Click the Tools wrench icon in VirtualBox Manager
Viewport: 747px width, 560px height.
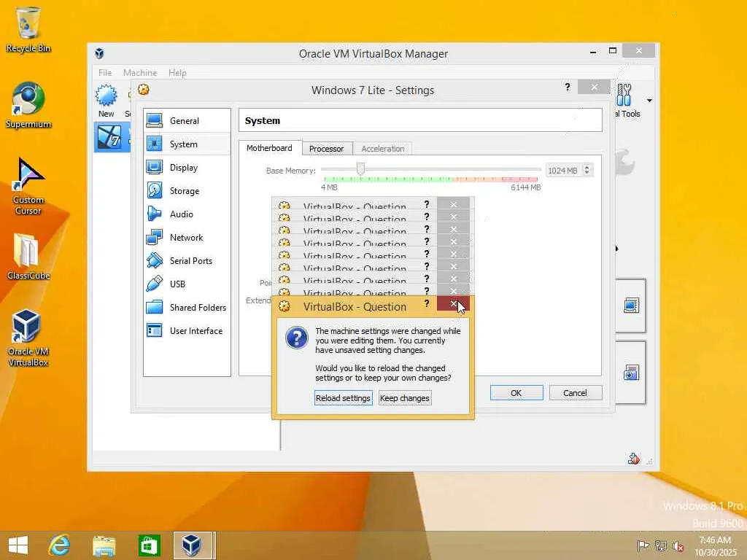[625, 95]
